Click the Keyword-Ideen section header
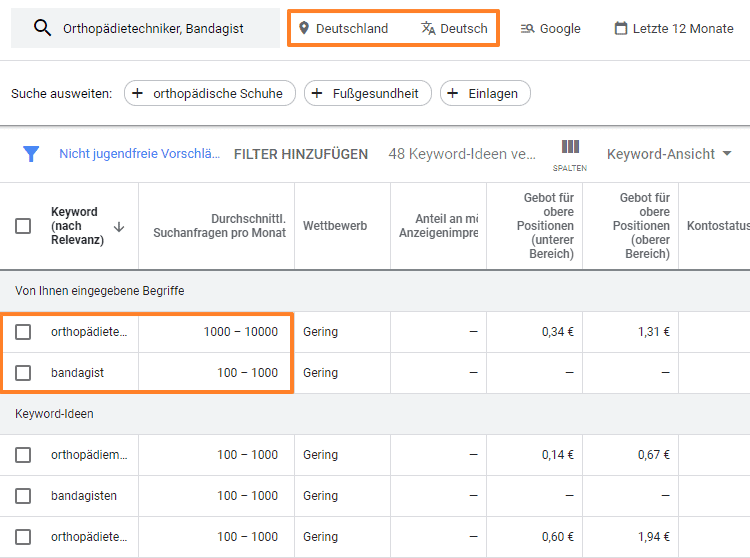Image resolution: width=750 pixels, height=558 pixels. (54, 414)
